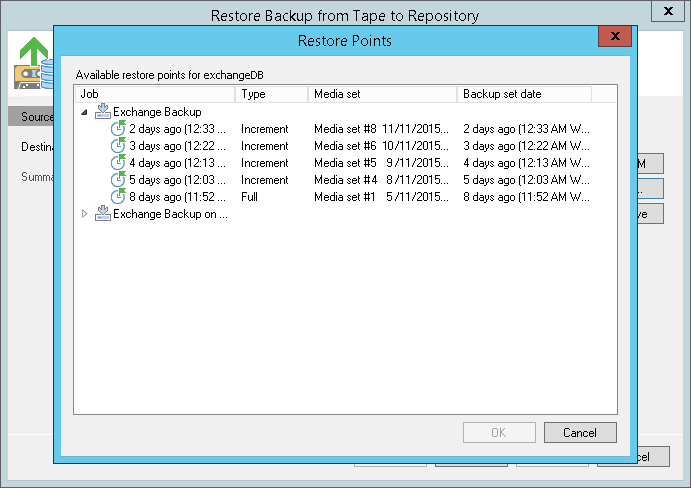Close the Restore Backup from Tape window

click(669, 11)
